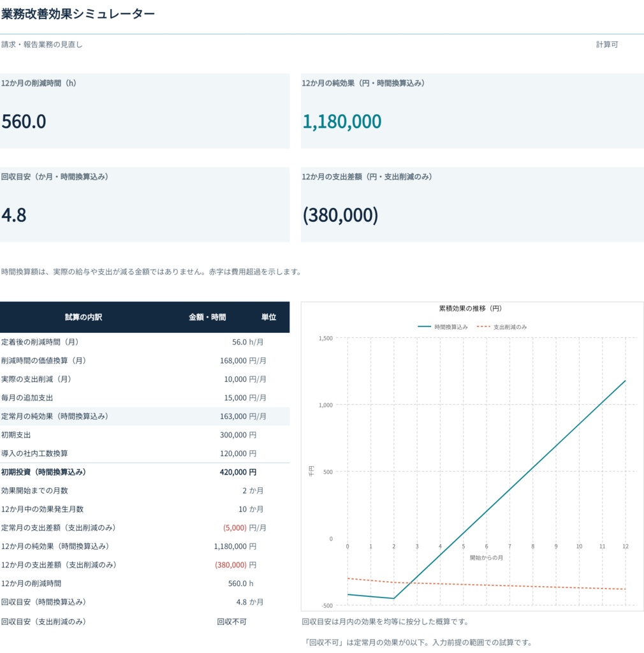The width and height of the screenshot is (644, 653).
Task: Select the row 回収目安（時間換算込み）
Action: pos(145,602)
